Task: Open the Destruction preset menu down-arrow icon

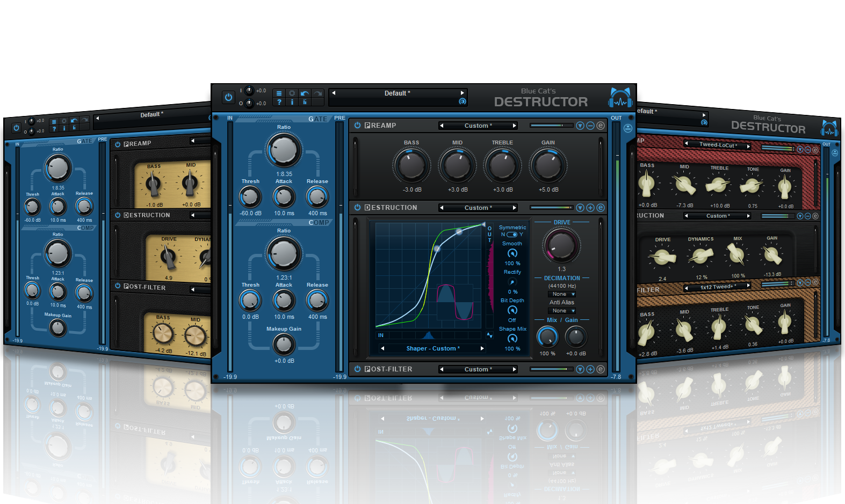Action: pos(580,208)
